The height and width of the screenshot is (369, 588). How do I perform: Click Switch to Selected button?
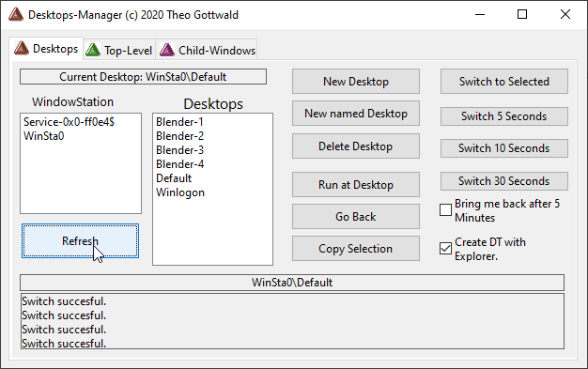coord(504,82)
